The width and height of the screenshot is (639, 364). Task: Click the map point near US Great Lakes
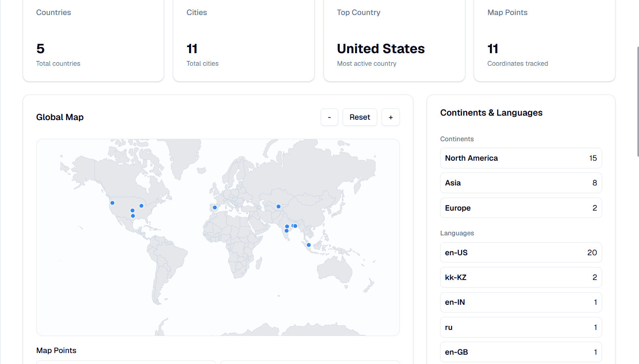tap(141, 206)
